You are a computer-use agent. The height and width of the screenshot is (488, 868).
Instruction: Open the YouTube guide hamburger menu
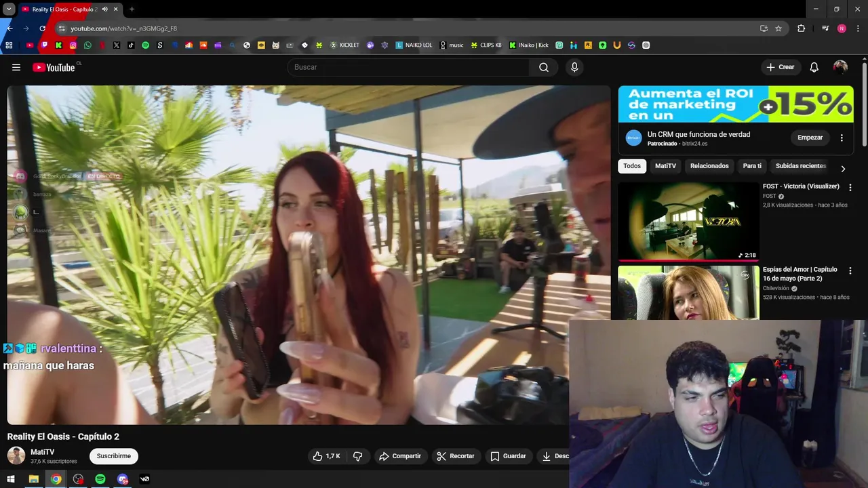[16, 67]
